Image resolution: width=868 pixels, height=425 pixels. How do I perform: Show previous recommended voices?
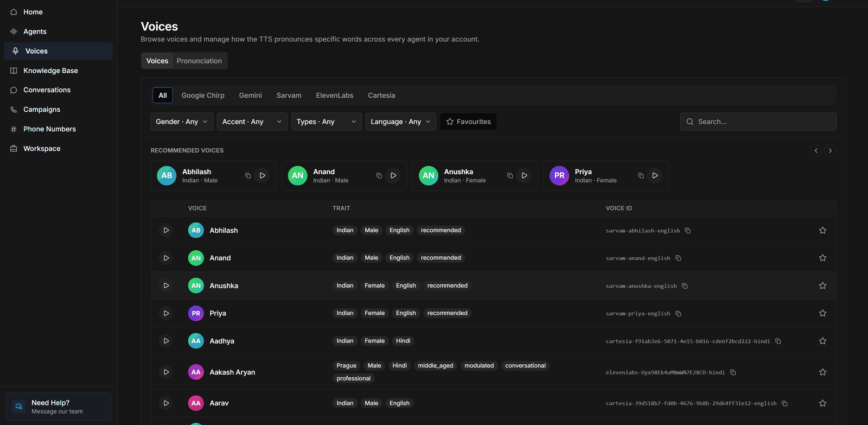tap(816, 150)
